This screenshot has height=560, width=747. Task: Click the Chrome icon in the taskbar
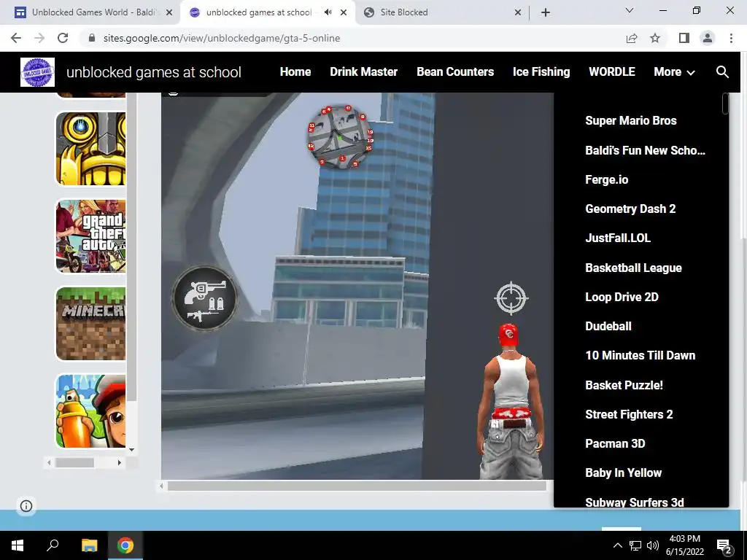coord(125,545)
